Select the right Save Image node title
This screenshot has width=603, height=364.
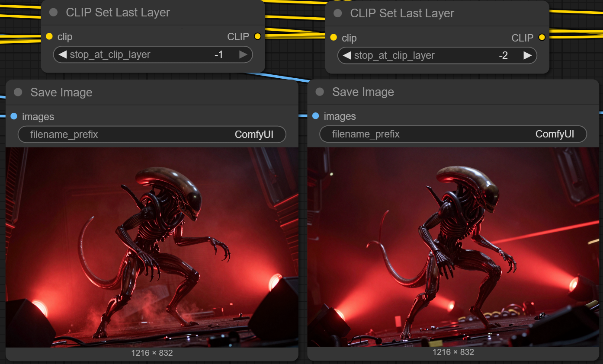tap(363, 92)
